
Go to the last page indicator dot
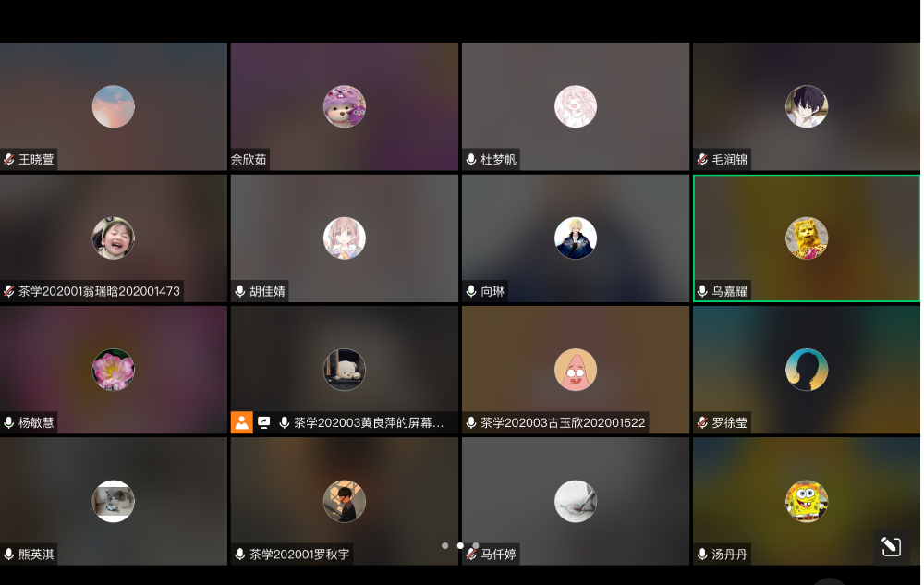[x=475, y=545]
